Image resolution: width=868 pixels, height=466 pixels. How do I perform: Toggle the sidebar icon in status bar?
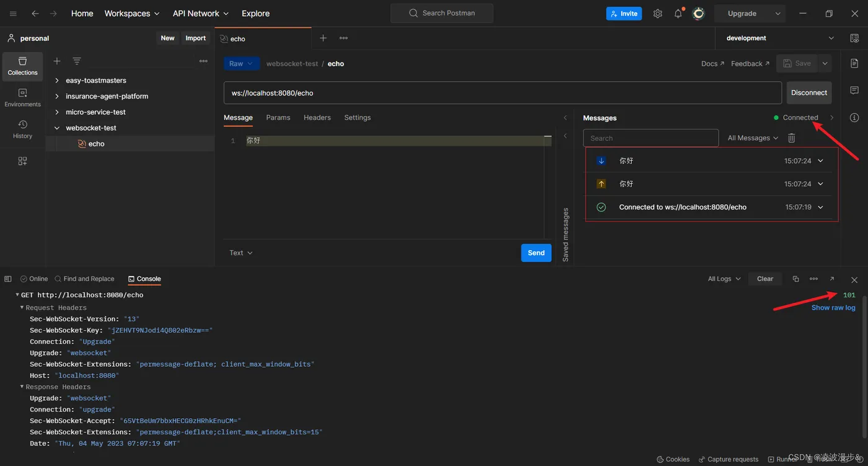[x=8, y=279]
